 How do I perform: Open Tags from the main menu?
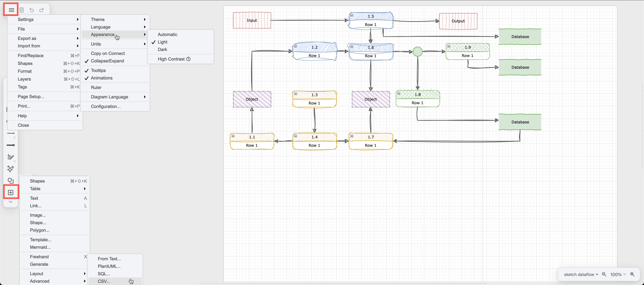(45, 87)
